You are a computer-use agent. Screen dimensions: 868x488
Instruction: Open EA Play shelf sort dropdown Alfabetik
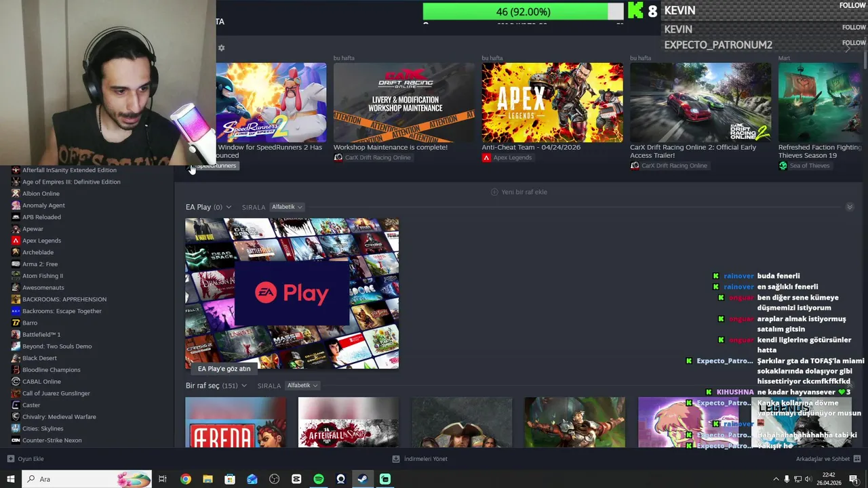pos(287,207)
